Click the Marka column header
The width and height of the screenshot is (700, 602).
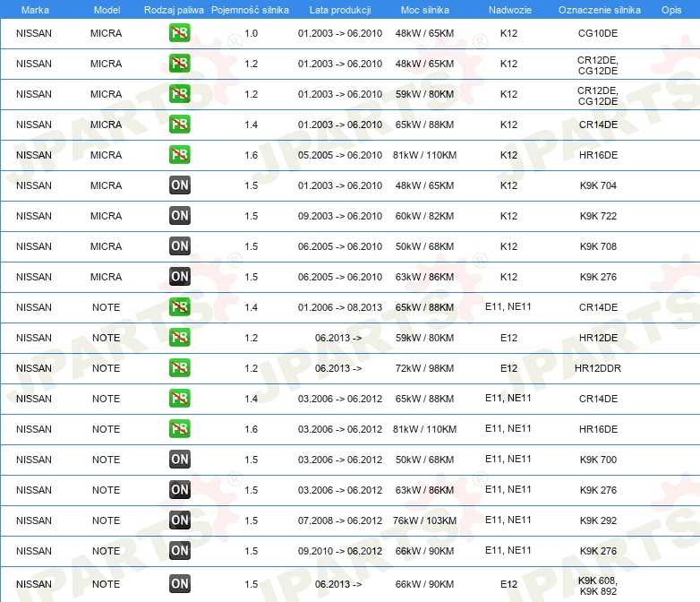[x=35, y=10]
